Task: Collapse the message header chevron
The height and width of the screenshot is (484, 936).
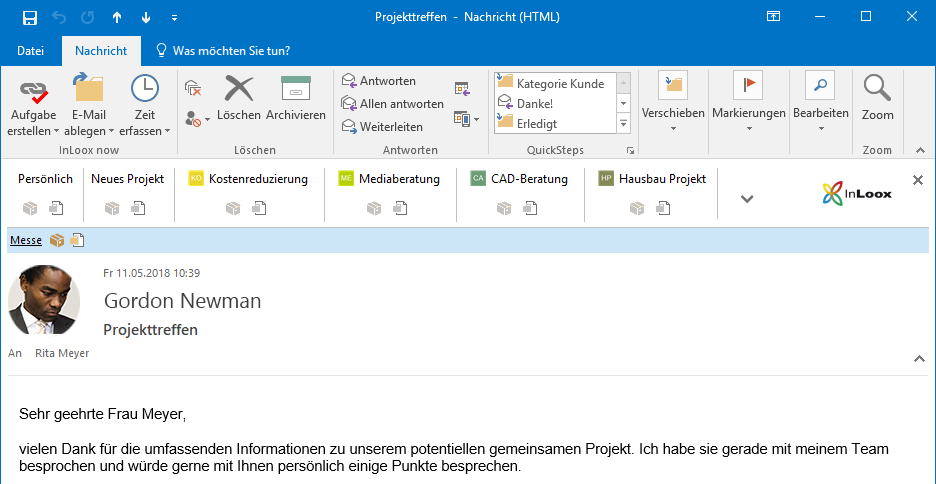Action: click(919, 359)
